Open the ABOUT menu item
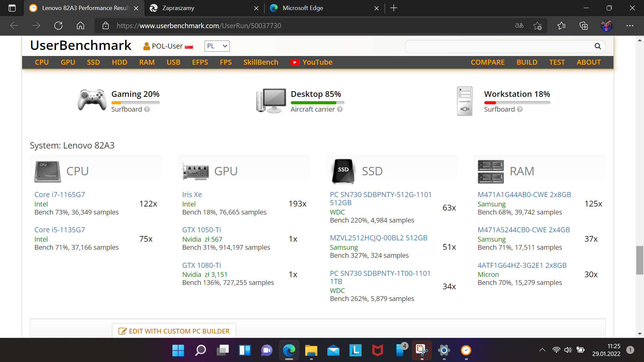The image size is (644, 362). point(589,62)
